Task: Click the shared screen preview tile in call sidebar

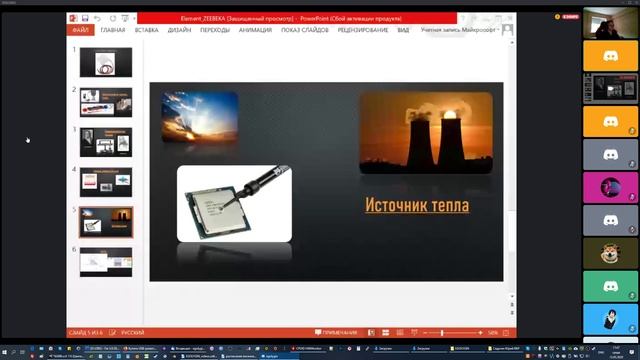Action: 610,88
